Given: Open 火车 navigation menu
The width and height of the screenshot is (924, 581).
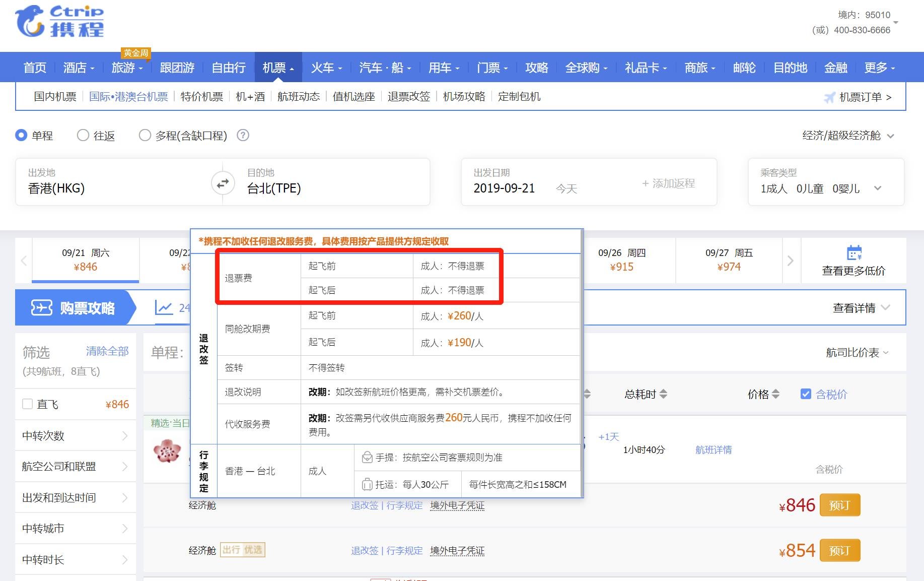Looking at the screenshot, I should pos(326,68).
